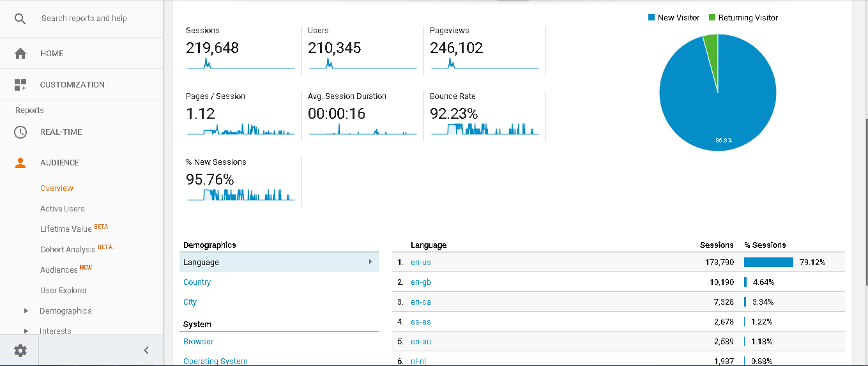
Task: Click the Customization dashboard icon
Action: (20, 85)
